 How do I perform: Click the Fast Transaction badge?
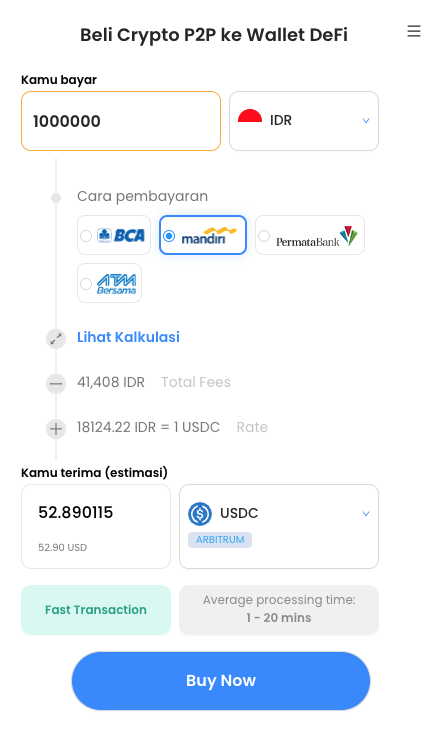tap(96, 610)
